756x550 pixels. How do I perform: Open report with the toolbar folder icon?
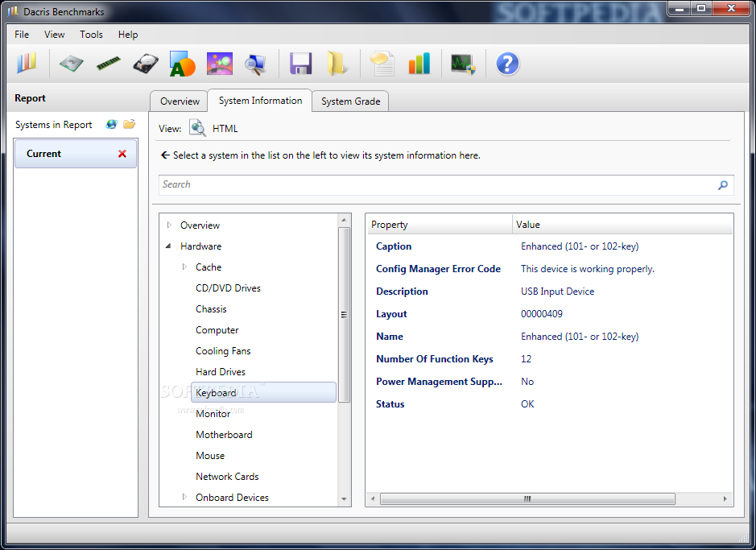tap(337, 63)
